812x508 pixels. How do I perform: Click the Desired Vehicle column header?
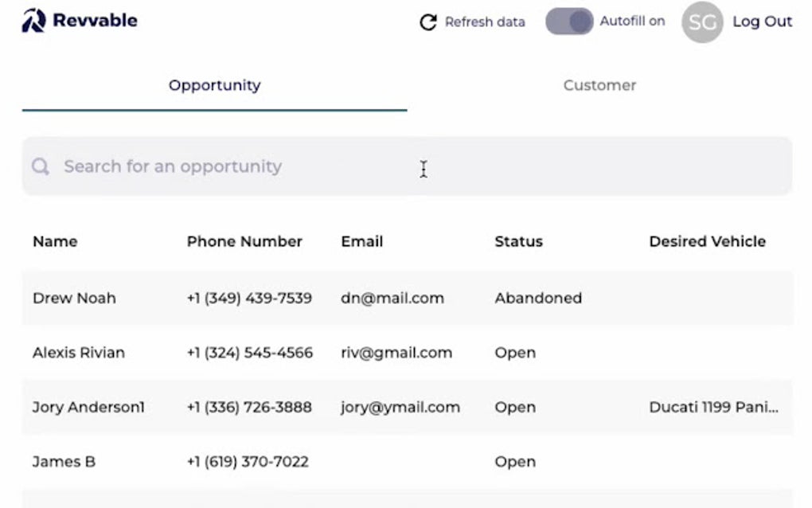(x=707, y=242)
